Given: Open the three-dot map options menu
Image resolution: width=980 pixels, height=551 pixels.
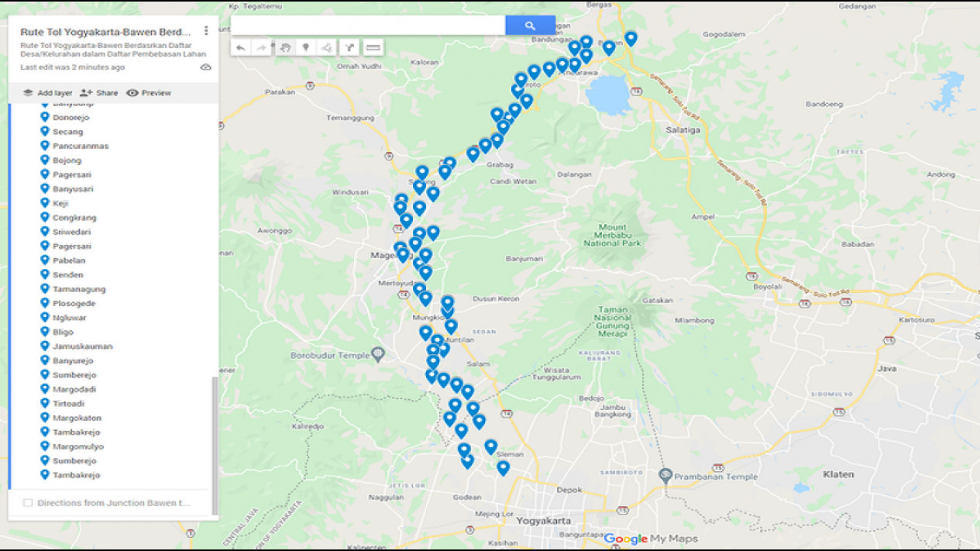Looking at the screenshot, I should point(206,31).
